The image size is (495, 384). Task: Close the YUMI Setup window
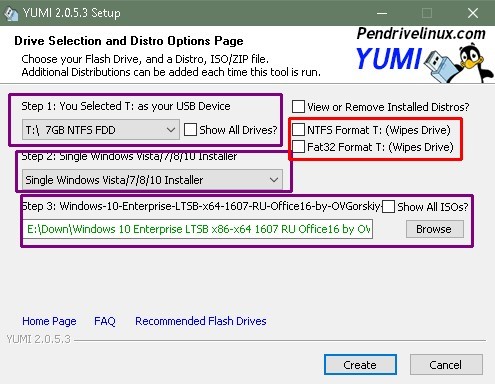[473, 13]
